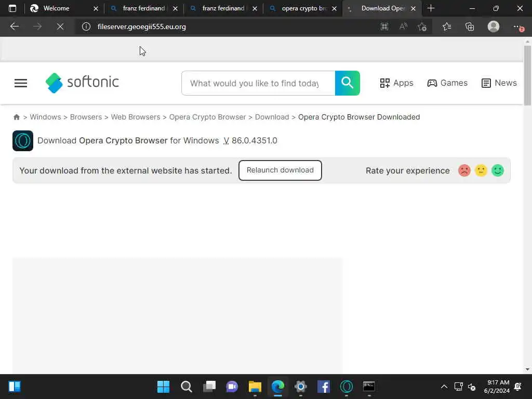Viewport: 532px width, 399px height.
Task: Open the Chat app on taskbar
Action: tap(232, 387)
